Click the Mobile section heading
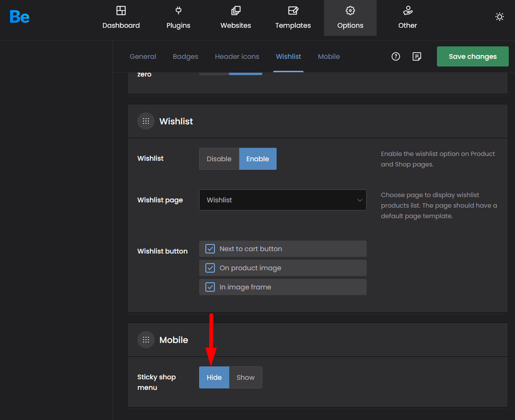515x420 pixels. tap(174, 340)
